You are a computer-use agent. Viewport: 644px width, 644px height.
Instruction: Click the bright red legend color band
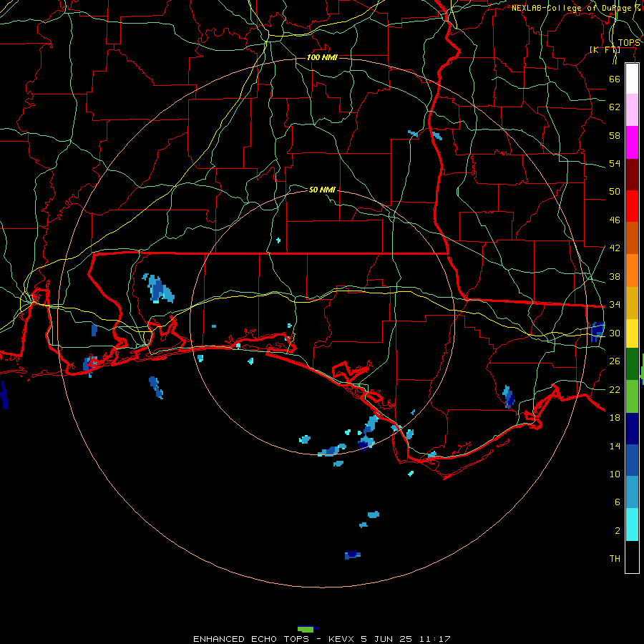tap(632, 206)
